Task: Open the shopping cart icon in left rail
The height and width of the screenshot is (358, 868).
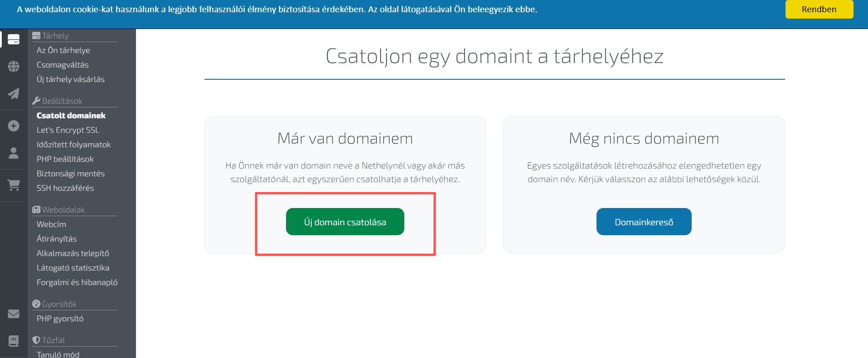Action: 14,185
